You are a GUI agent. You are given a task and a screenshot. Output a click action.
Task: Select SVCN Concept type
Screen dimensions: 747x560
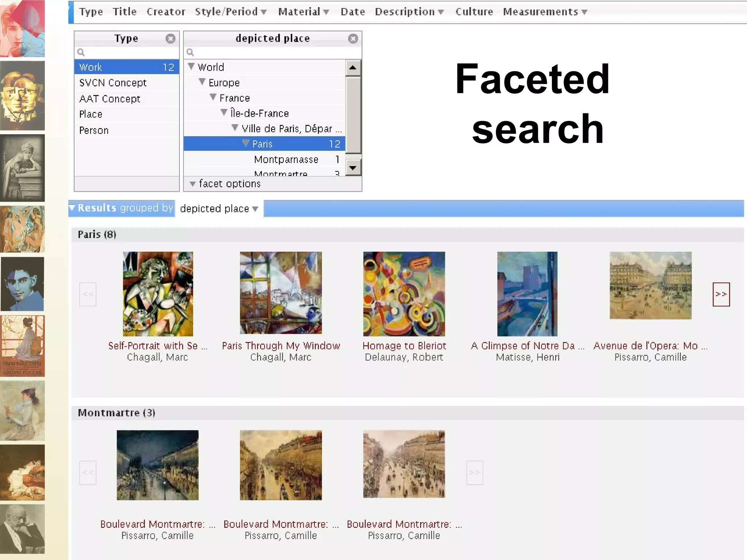tap(127, 83)
